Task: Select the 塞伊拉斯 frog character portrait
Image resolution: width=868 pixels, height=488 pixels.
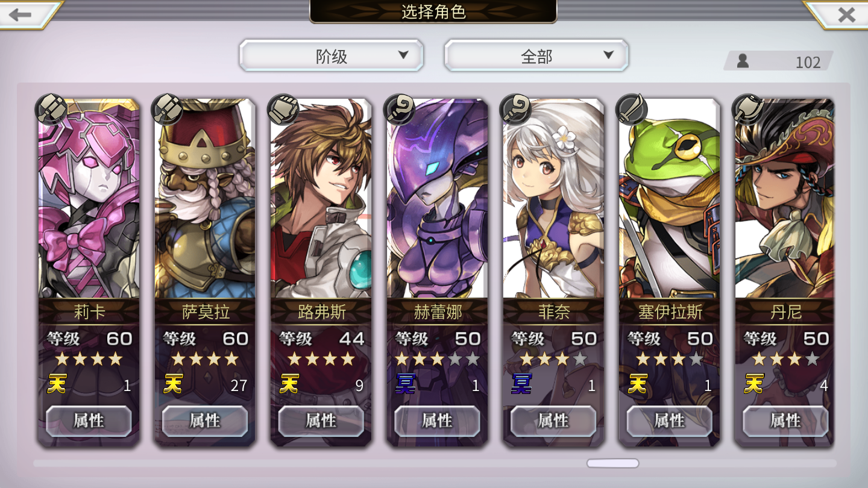Action: click(x=670, y=198)
